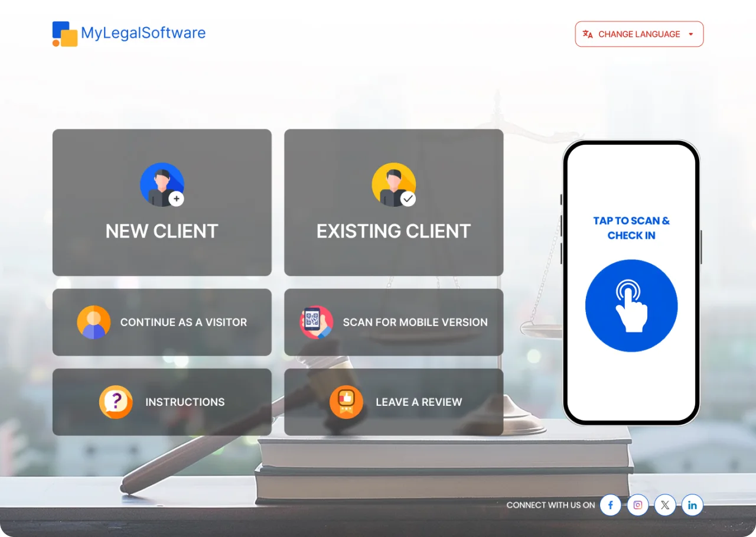The image size is (756, 537).
Task: Tap the blue hand pointer circle
Action: [x=631, y=305]
